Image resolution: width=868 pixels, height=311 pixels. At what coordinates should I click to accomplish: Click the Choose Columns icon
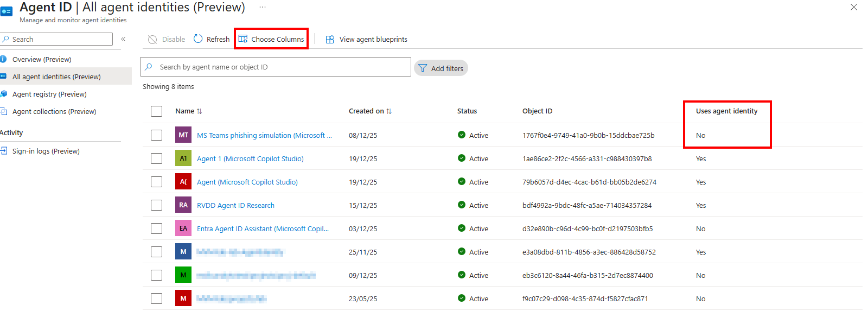pyautogui.click(x=243, y=39)
